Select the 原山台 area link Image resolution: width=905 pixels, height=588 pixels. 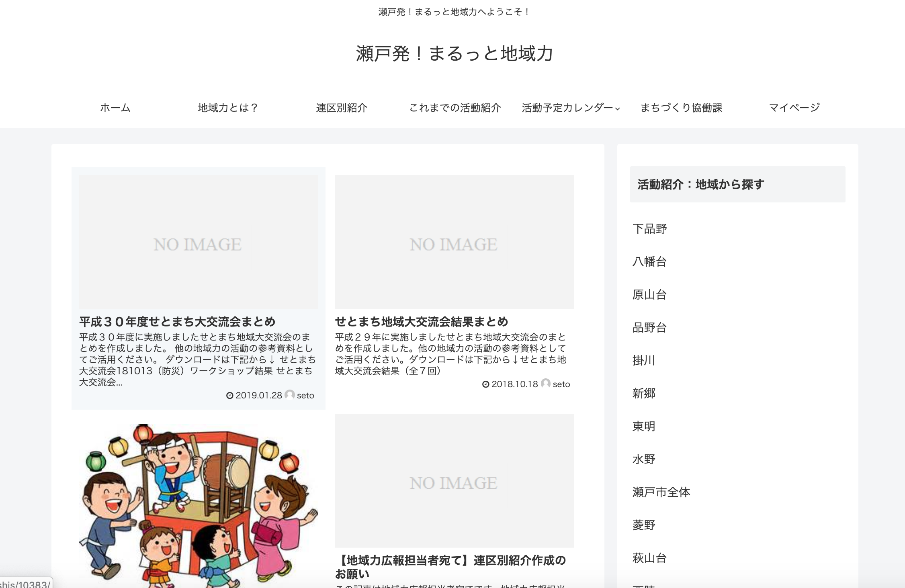tap(649, 295)
